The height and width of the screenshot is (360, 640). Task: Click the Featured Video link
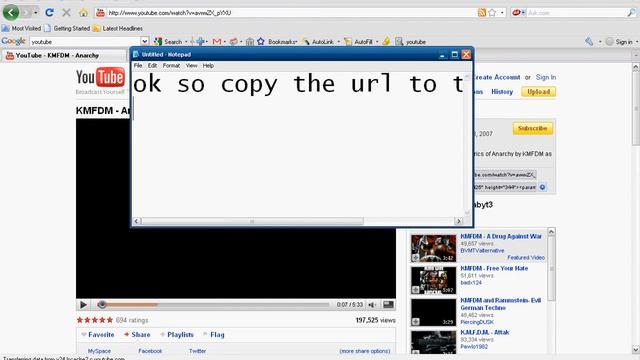(x=526, y=258)
